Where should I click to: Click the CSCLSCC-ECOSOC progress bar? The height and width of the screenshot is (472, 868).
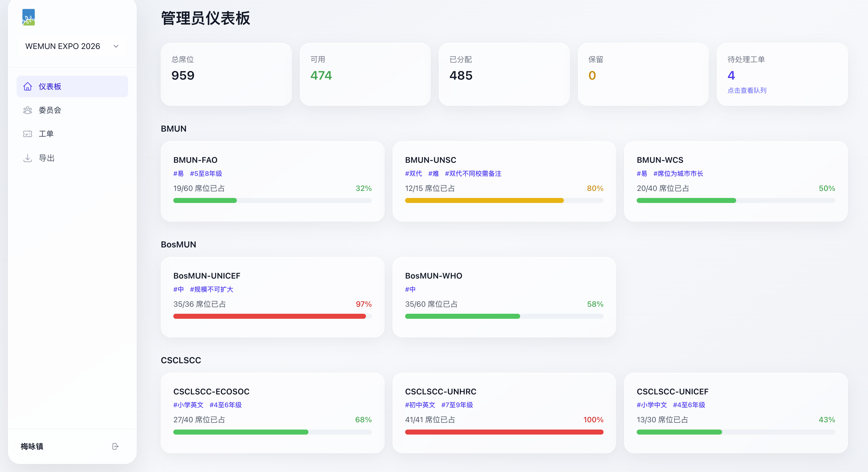[x=273, y=432]
